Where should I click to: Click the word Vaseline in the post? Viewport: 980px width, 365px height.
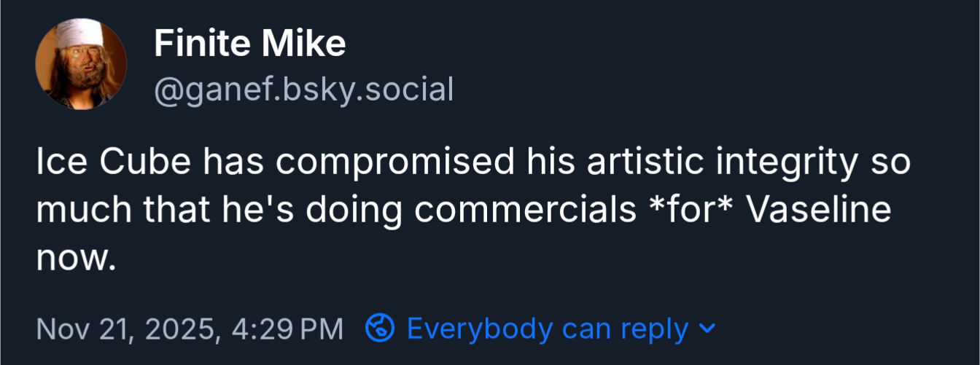(x=820, y=211)
